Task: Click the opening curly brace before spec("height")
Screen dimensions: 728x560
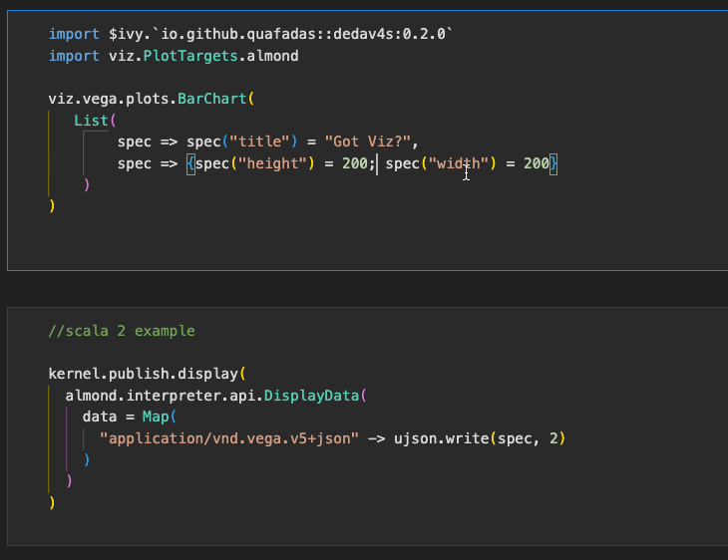Action: click(x=190, y=163)
